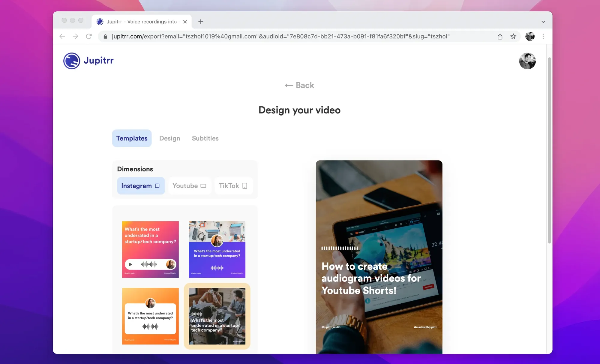This screenshot has width=600, height=364.
Task: Open the Chrome three-dot menu
Action: tap(543, 36)
